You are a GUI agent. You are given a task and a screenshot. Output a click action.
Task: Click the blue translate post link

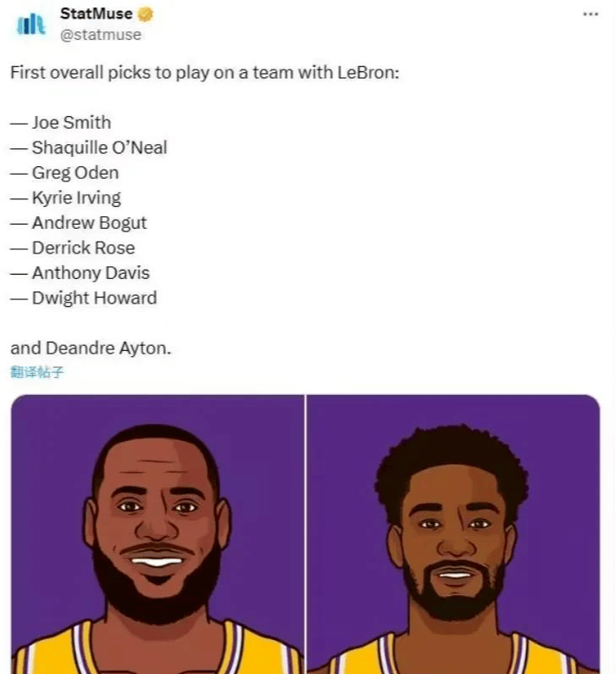point(37,371)
